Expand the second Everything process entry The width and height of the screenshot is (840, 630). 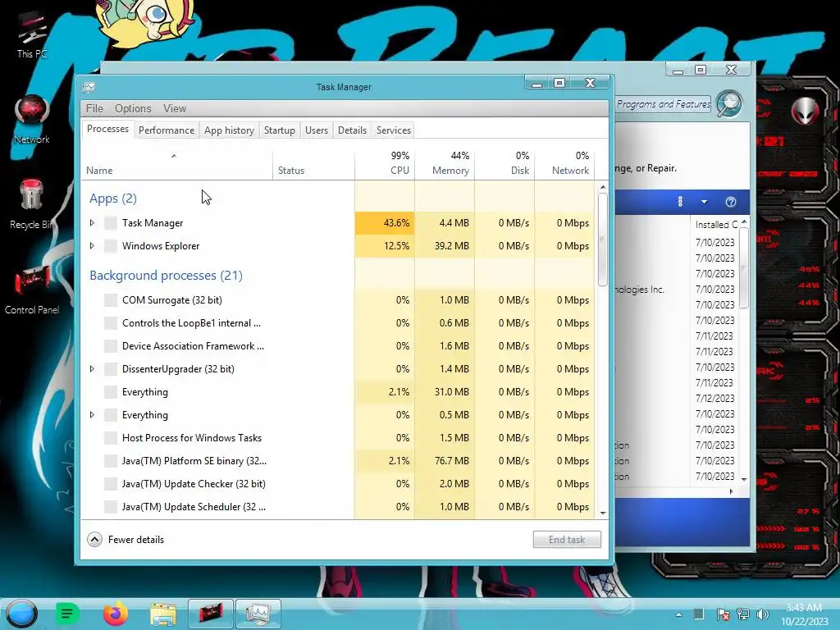click(x=92, y=415)
